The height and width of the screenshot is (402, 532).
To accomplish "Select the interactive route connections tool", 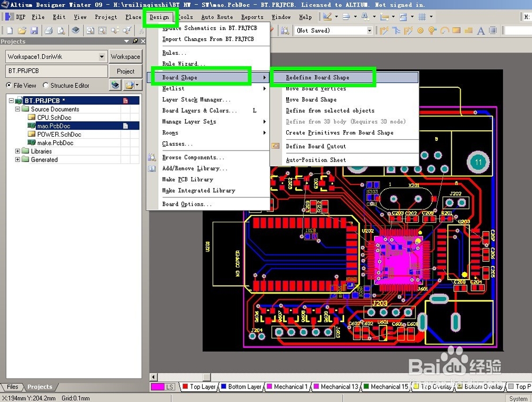I will [384, 30].
